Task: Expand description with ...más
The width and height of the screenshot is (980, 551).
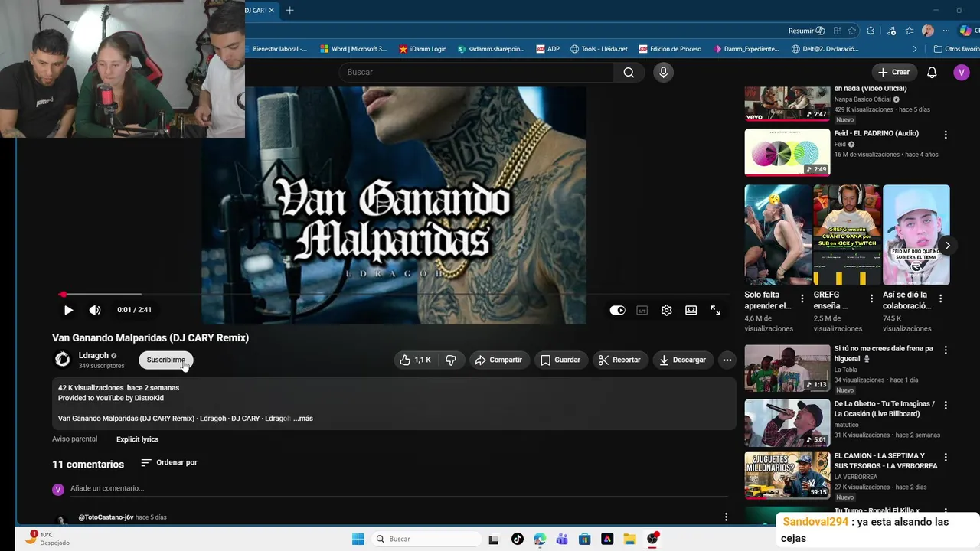Action: (303, 419)
